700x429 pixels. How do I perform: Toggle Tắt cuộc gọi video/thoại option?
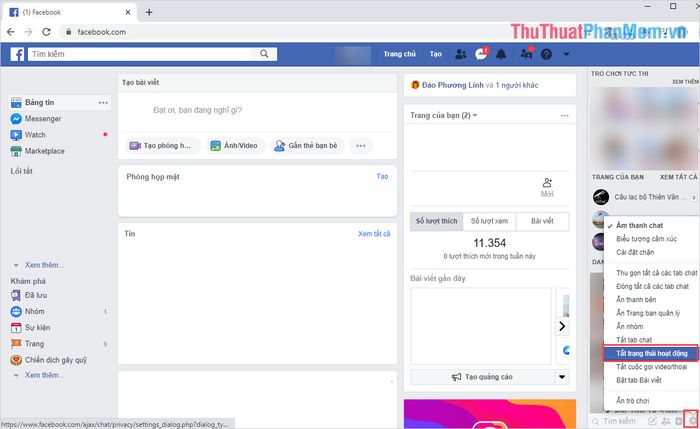coord(652,368)
